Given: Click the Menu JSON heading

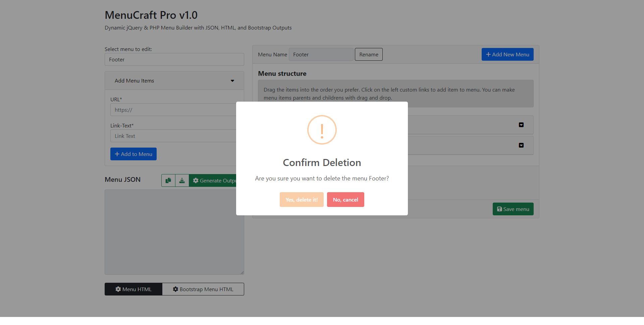Looking at the screenshot, I should point(122,179).
